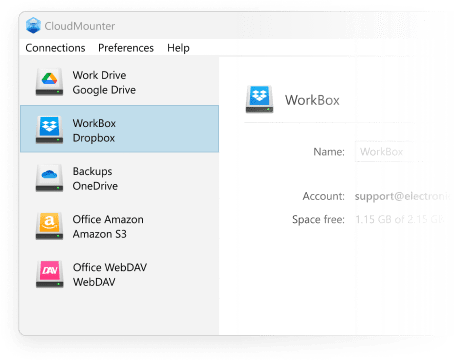Click the 1.15 GB space free value
Viewport: 468px width, 360px height.
coord(400,219)
